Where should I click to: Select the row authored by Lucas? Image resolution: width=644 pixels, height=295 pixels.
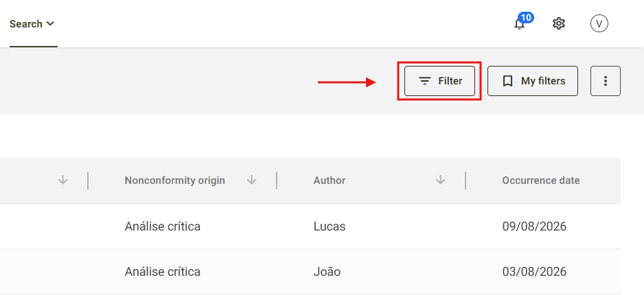click(310, 226)
